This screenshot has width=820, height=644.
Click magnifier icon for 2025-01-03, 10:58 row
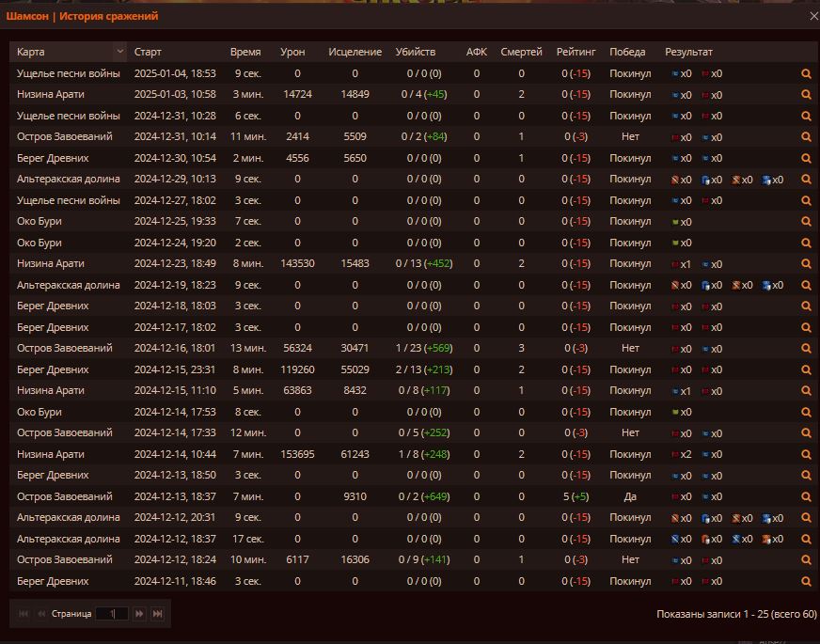(806, 95)
